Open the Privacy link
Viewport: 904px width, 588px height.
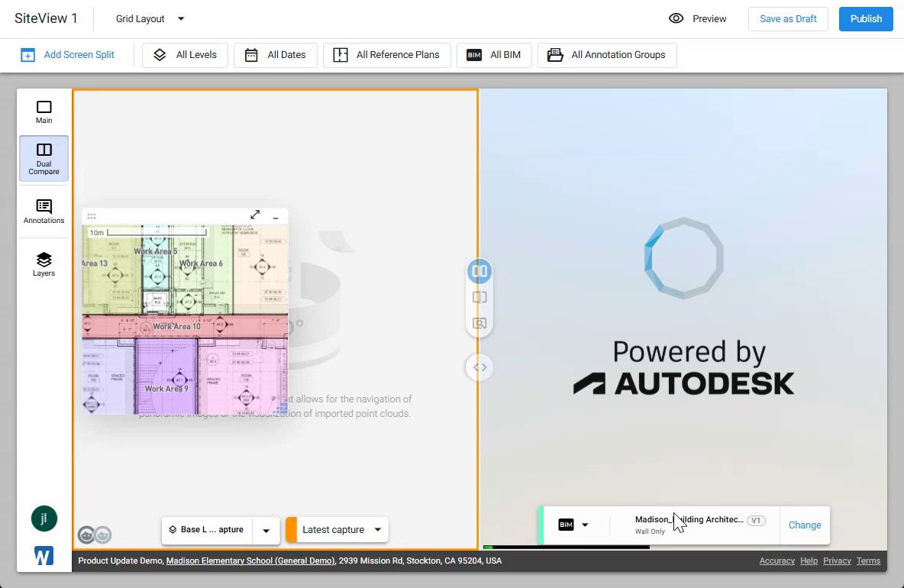(837, 561)
